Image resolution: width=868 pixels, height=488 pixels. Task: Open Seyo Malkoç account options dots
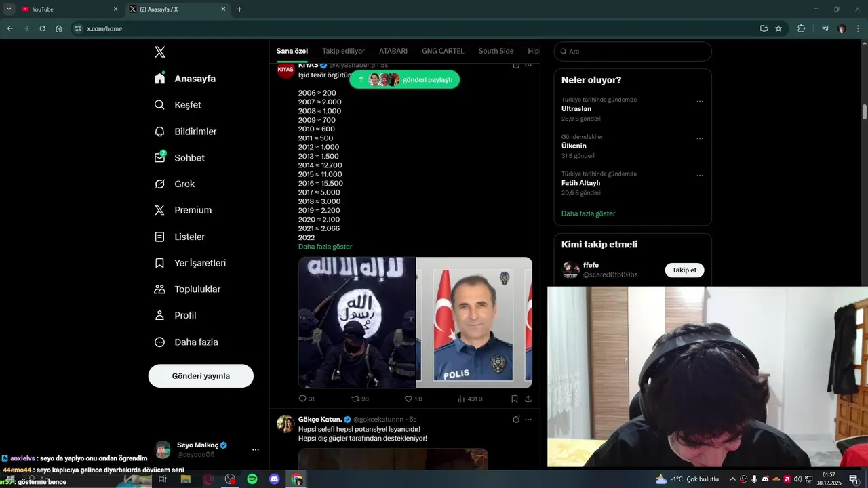coord(256,449)
